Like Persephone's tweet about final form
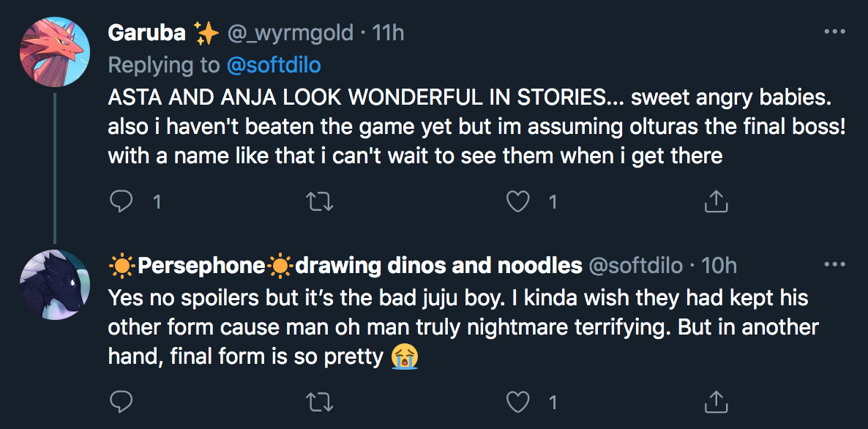The height and width of the screenshot is (429, 868). coord(518,402)
